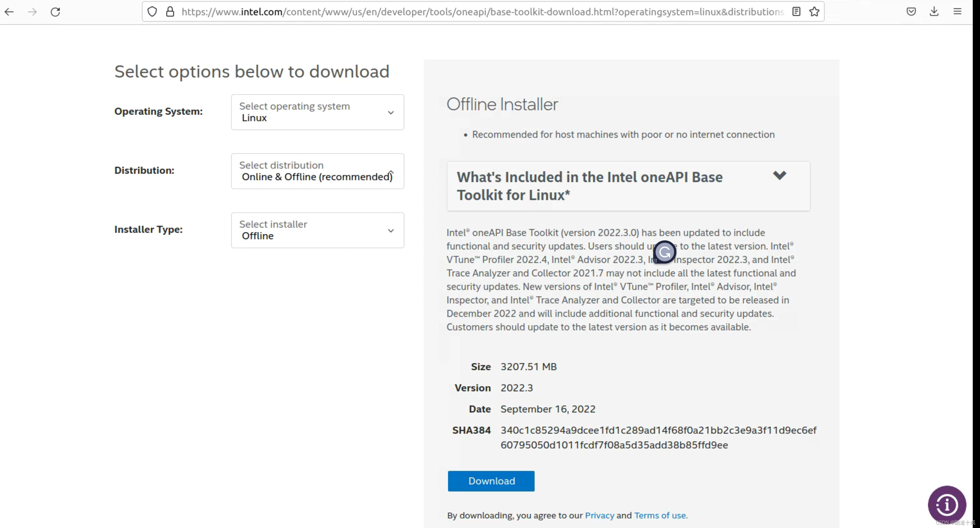This screenshot has width=980, height=528.
Task: Expand 'What's Included in the Intel oneAPI' section
Action: tap(779, 176)
